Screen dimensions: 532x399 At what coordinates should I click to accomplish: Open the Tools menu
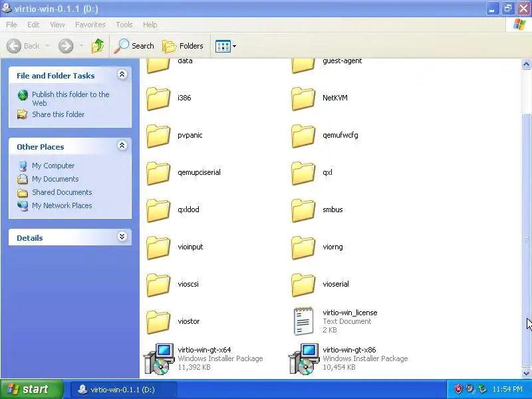click(124, 25)
